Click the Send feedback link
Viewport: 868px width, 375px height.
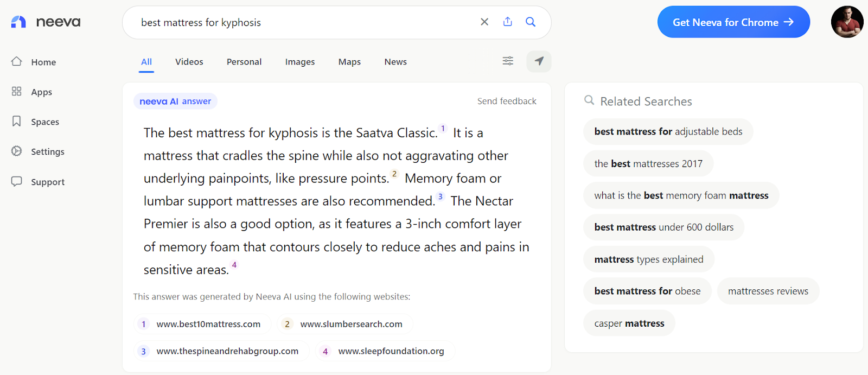click(507, 101)
